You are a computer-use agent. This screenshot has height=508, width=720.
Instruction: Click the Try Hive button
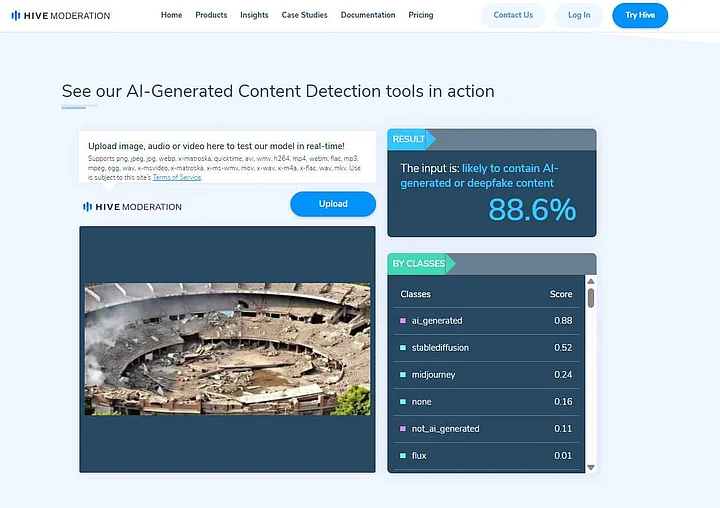pyautogui.click(x=639, y=15)
